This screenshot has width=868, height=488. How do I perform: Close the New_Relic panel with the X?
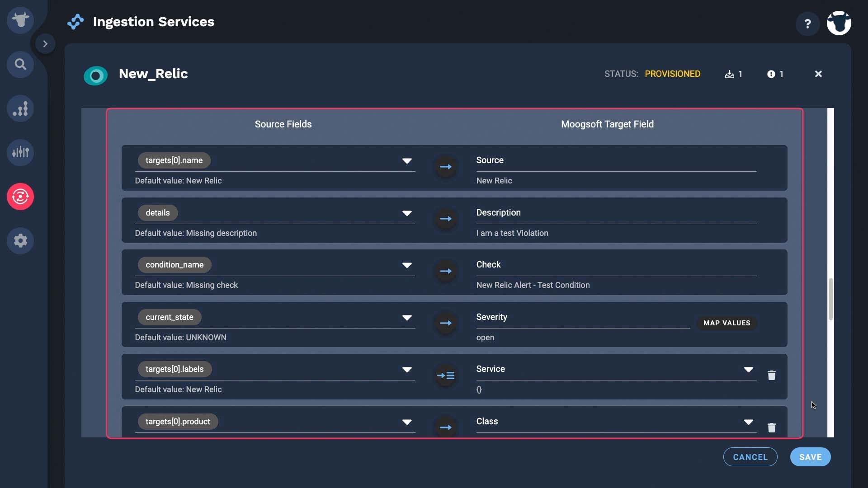tap(818, 74)
